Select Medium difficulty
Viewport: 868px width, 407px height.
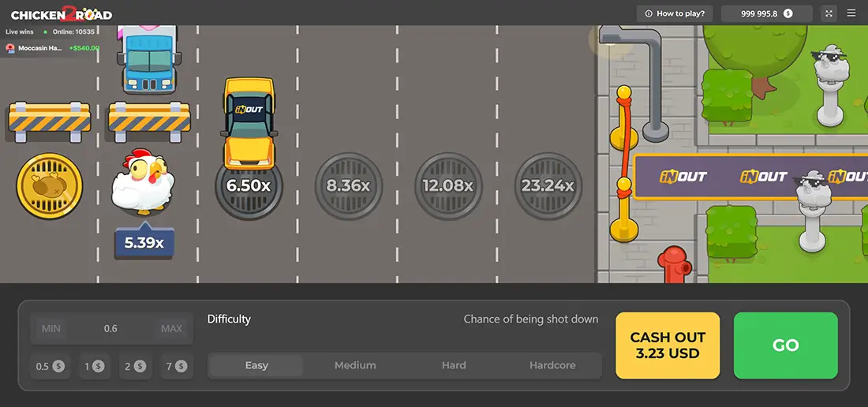pyautogui.click(x=355, y=365)
